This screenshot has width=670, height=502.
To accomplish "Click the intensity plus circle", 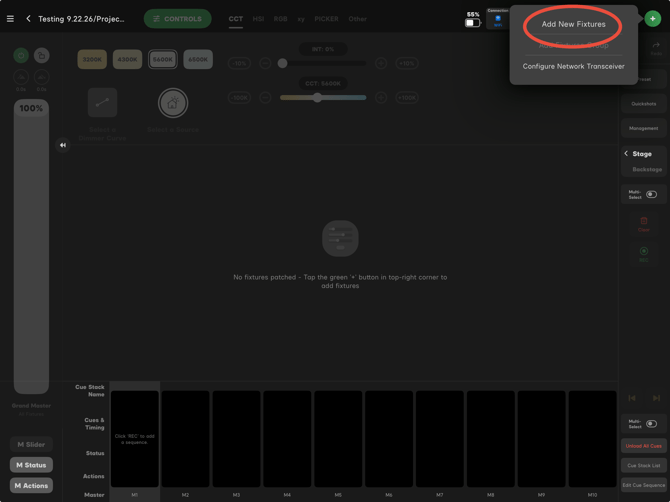I will click(x=381, y=64).
